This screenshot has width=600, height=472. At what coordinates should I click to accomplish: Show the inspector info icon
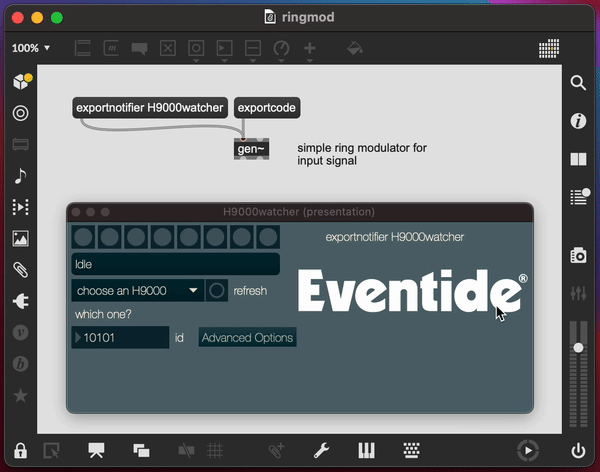click(x=578, y=121)
